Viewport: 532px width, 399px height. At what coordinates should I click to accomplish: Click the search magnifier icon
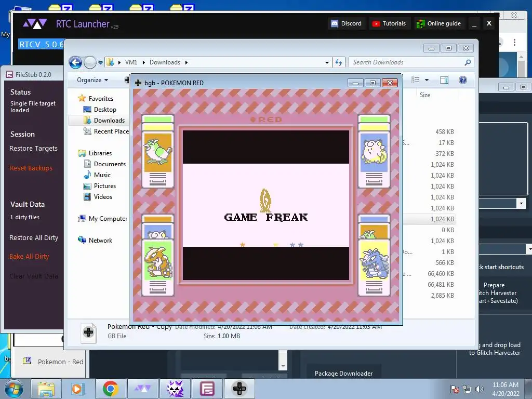(468, 62)
